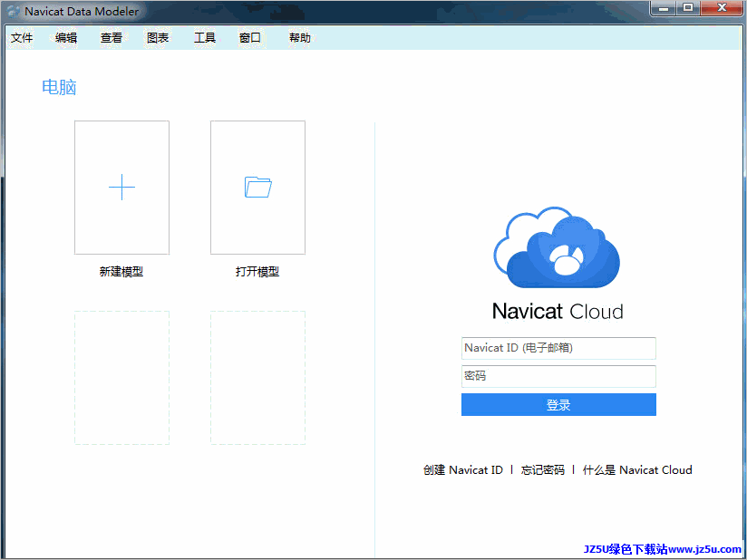
Task: Open the 帮助 menu
Action: point(300,38)
